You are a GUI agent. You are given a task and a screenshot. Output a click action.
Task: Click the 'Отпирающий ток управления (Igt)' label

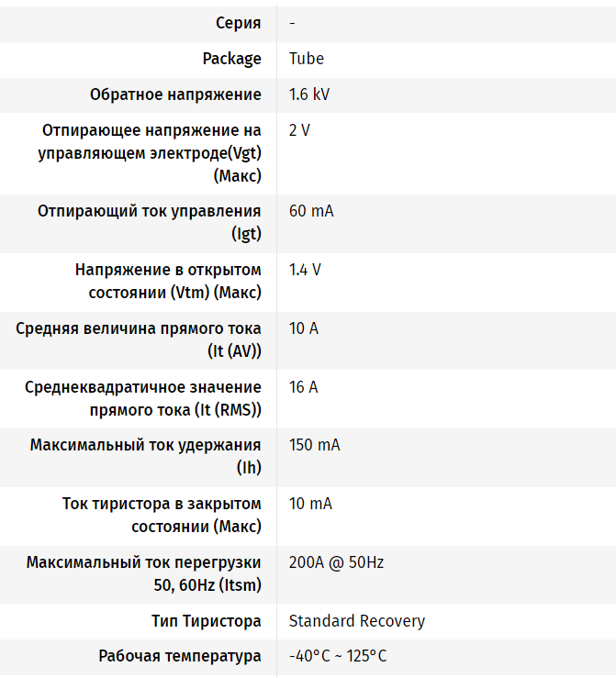(x=150, y=223)
